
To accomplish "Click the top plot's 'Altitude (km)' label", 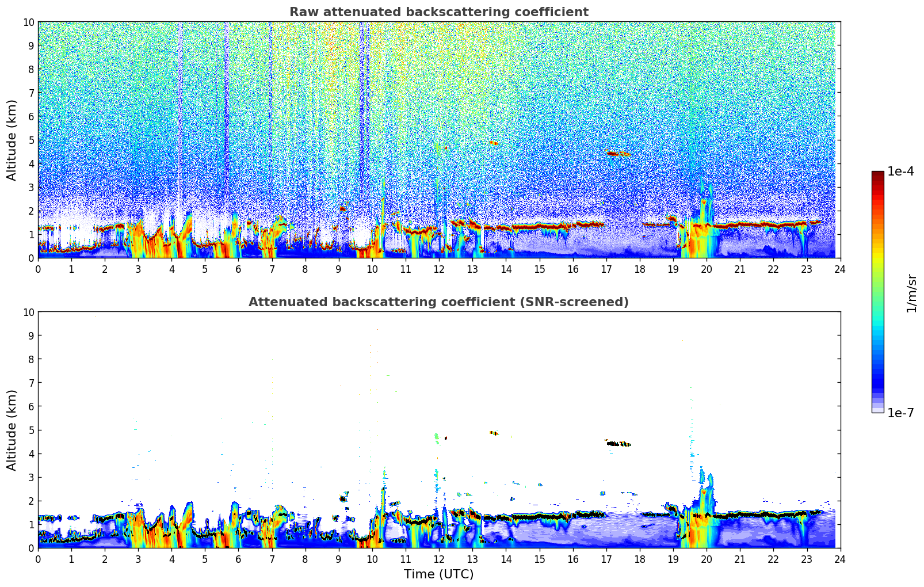I will pyautogui.click(x=12, y=140).
